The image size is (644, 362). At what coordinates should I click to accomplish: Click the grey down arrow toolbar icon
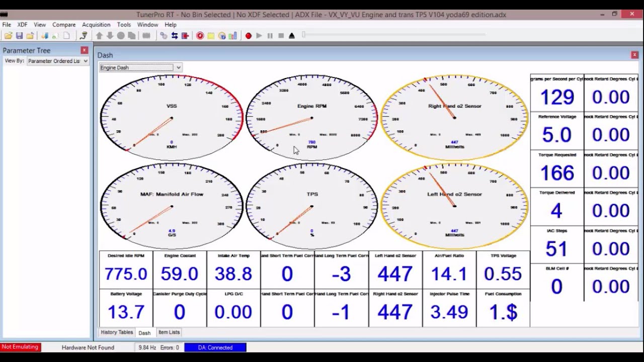point(110,36)
